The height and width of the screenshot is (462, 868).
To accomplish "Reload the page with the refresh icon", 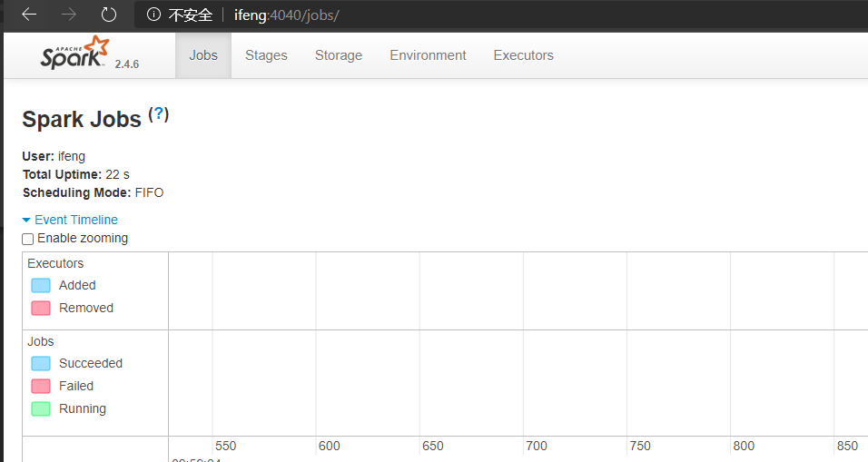I will pyautogui.click(x=109, y=15).
